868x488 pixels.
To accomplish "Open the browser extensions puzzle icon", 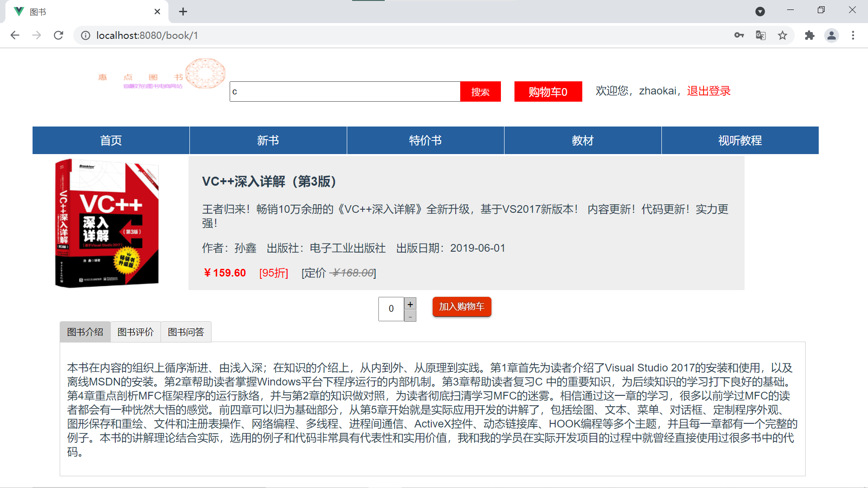I will pos(809,35).
